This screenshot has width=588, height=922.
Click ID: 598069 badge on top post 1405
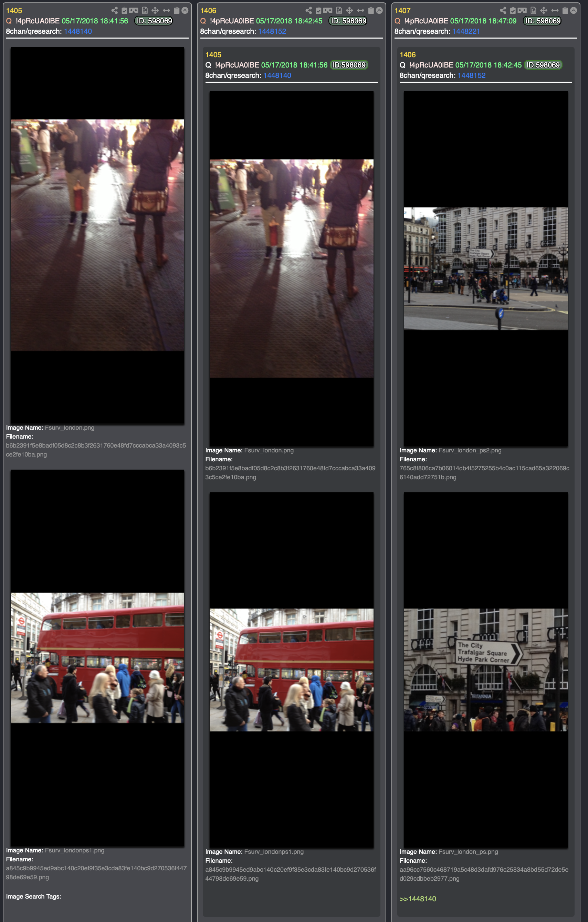[x=154, y=21]
